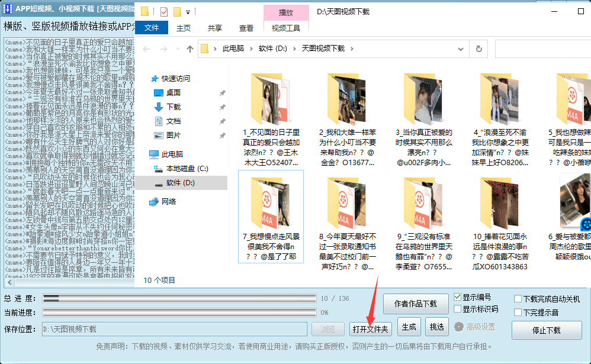Expand recent locations dropdown arrow
Screen dimensions: 591x364
[178, 49]
